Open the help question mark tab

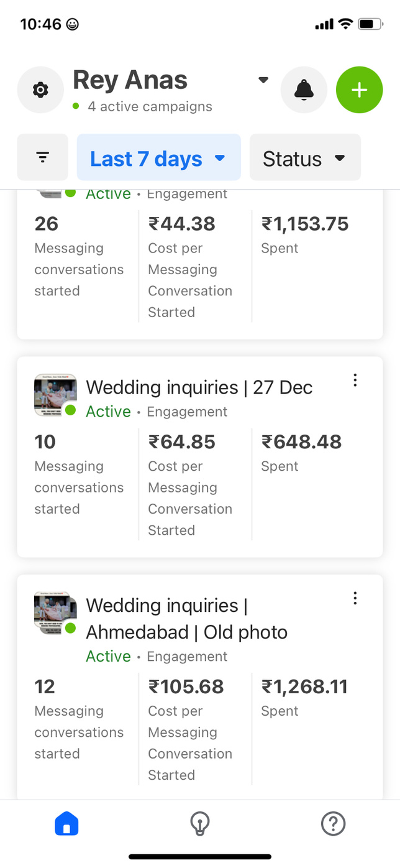coord(333,824)
